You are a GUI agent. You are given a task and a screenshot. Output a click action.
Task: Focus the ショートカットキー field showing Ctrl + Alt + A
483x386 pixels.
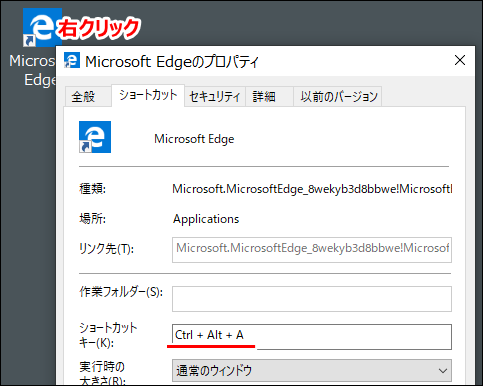point(312,337)
